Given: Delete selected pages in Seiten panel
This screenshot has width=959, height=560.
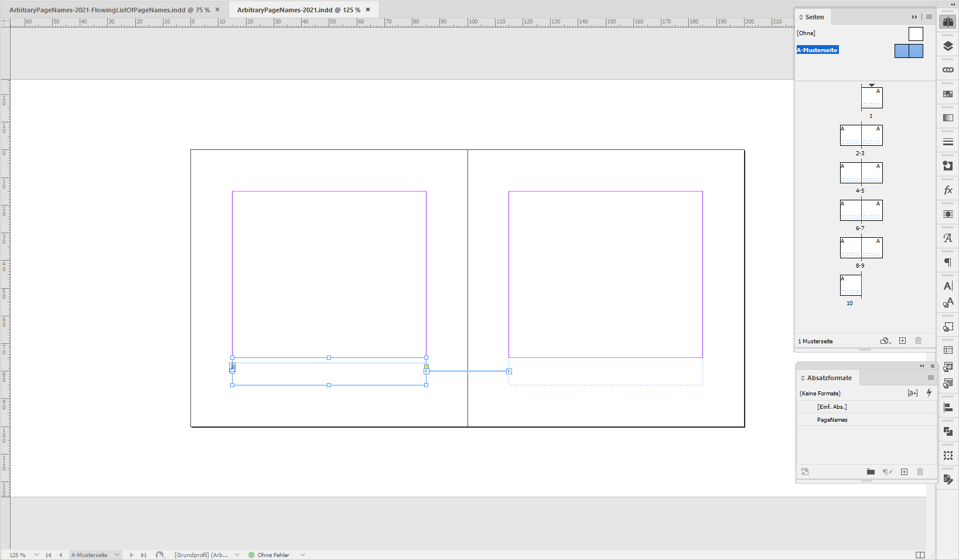Looking at the screenshot, I should pyautogui.click(x=918, y=341).
